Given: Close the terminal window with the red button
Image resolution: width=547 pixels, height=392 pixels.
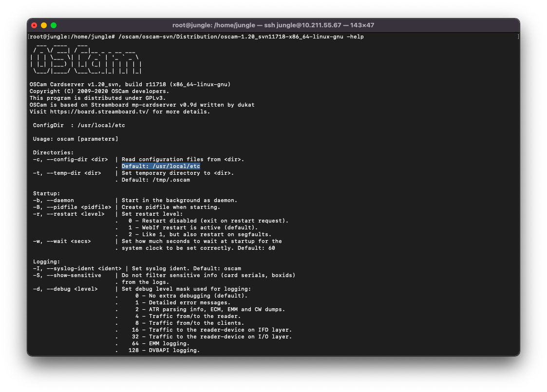Looking at the screenshot, I should [x=34, y=25].
